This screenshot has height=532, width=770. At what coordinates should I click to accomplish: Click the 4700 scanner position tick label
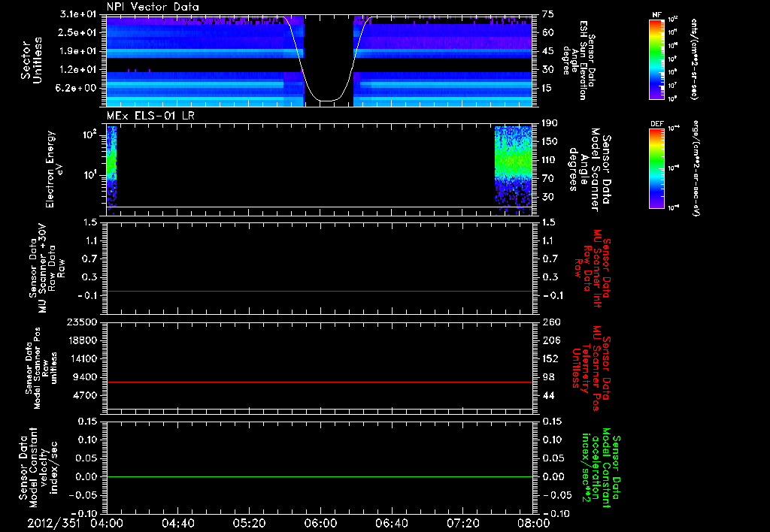(x=86, y=395)
